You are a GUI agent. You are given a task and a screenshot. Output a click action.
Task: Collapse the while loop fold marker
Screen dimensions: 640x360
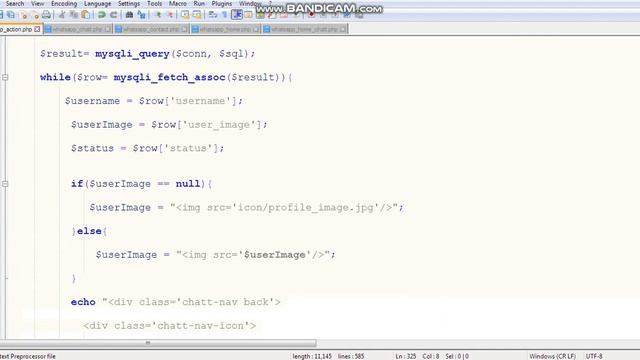tap(5, 77)
